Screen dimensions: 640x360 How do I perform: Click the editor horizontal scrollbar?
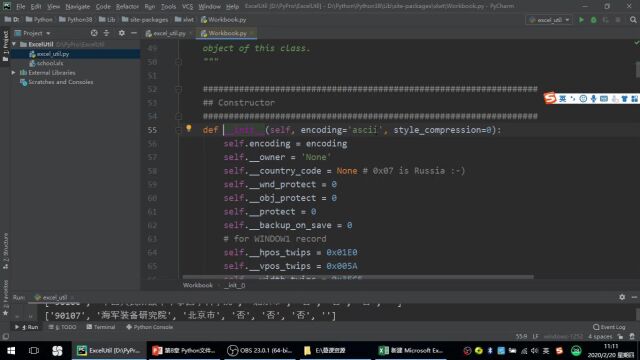tap(358, 277)
